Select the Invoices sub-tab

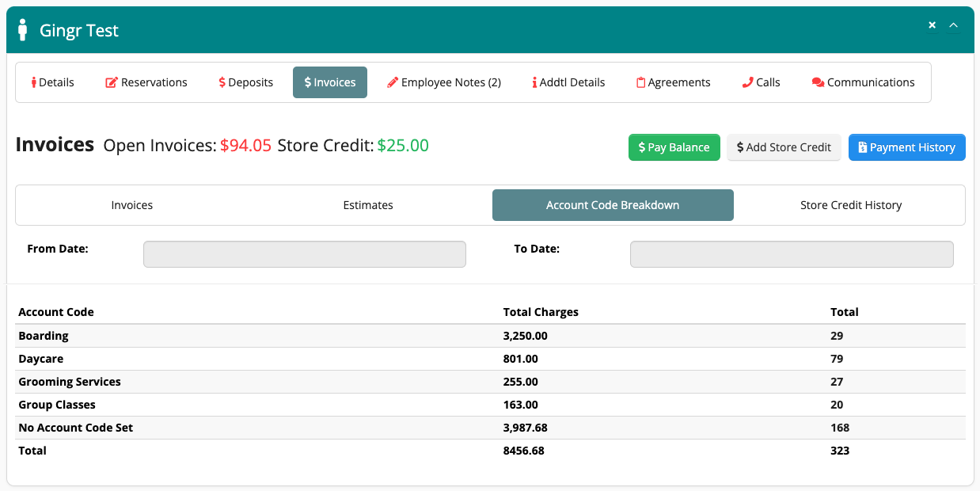coord(131,204)
